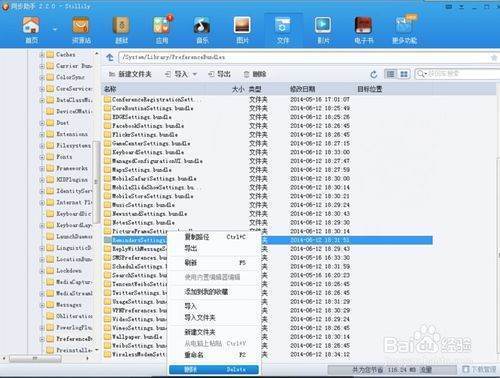Expand the ColorSync tree folder
The height and width of the screenshot is (378, 500).
click(x=42, y=77)
